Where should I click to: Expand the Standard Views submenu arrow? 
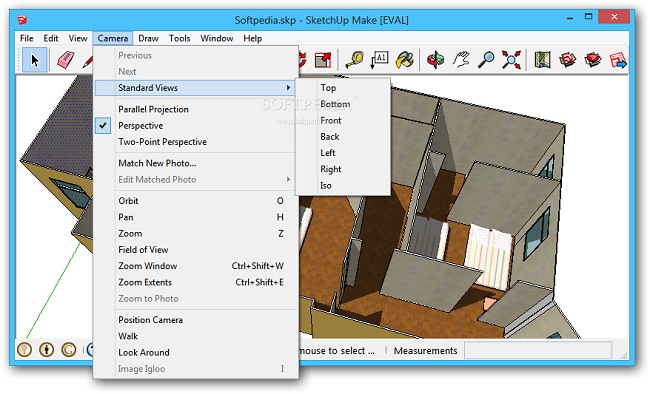click(288, 88)
